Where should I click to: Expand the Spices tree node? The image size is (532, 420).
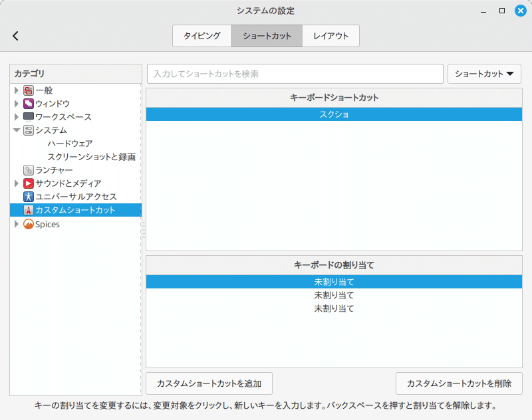16,224
